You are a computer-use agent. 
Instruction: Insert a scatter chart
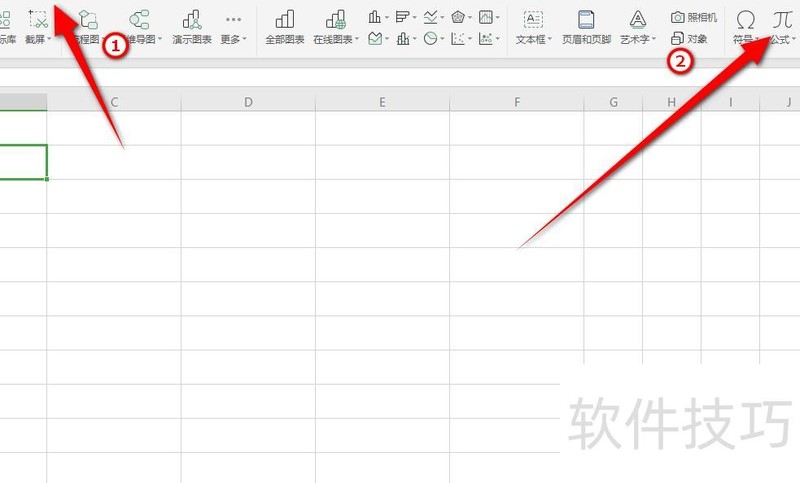(458, 38)
